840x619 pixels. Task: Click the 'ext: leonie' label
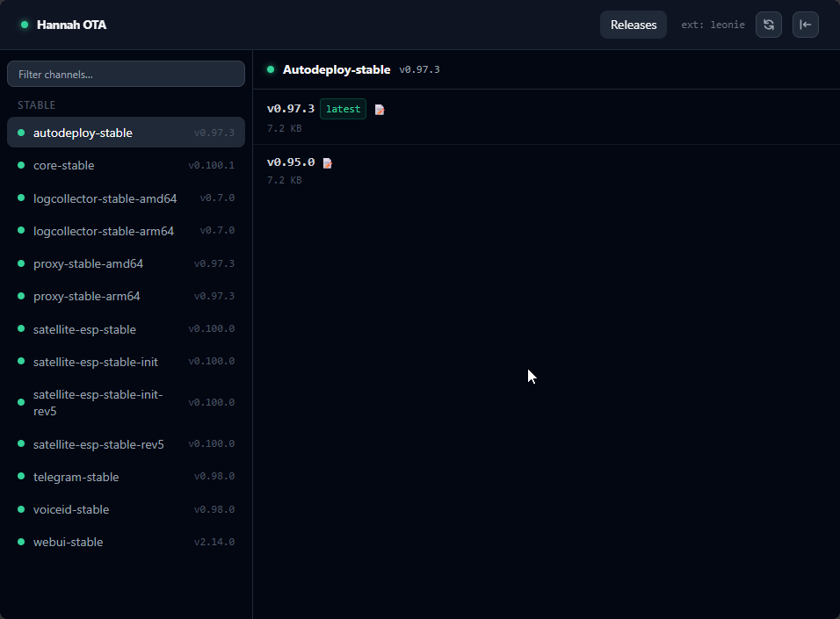coord(713,25)
